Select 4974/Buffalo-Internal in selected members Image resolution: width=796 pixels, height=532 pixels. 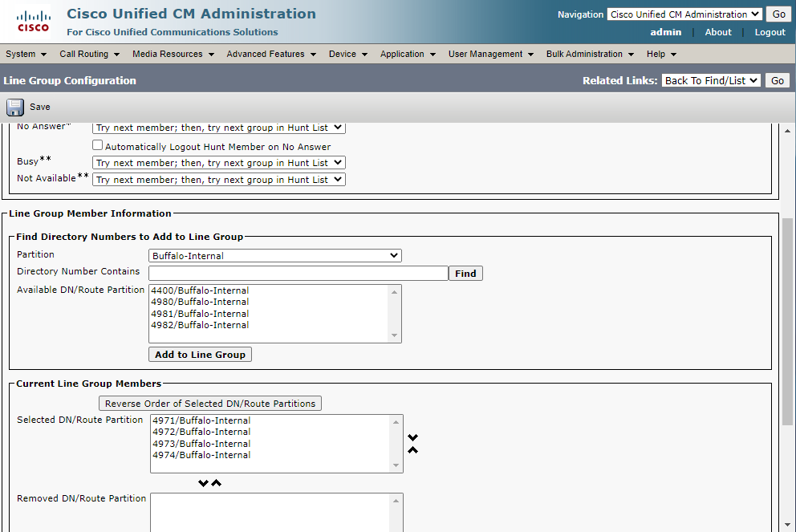[x=201, y=455]
